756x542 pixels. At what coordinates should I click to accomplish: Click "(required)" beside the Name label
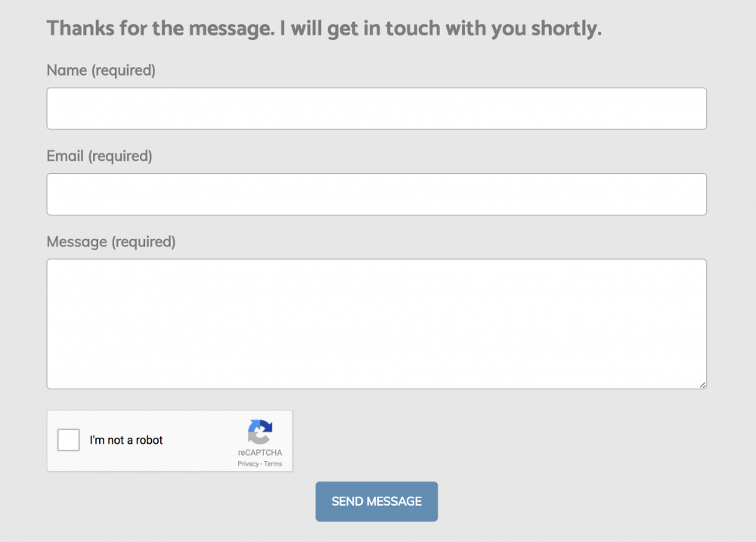tap(123, 70)
